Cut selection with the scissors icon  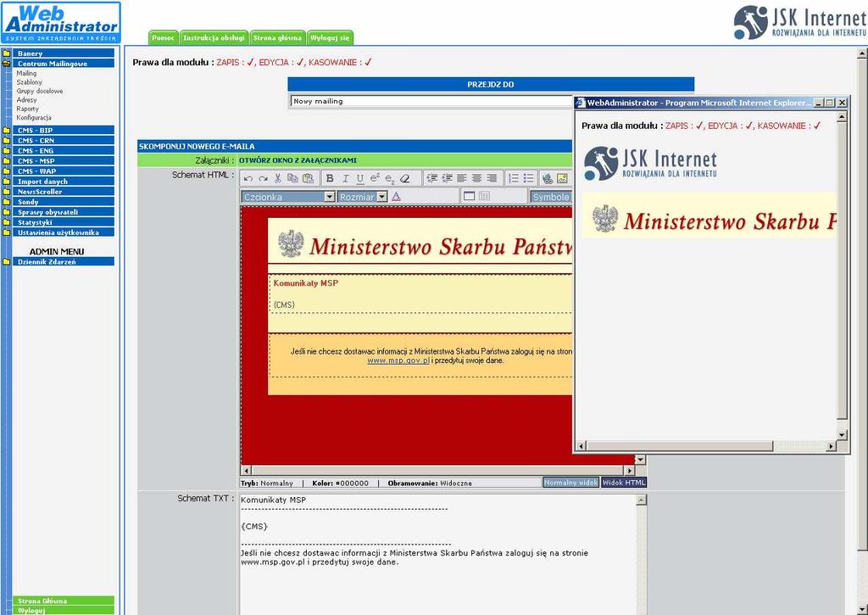click(x=278, y=178)
